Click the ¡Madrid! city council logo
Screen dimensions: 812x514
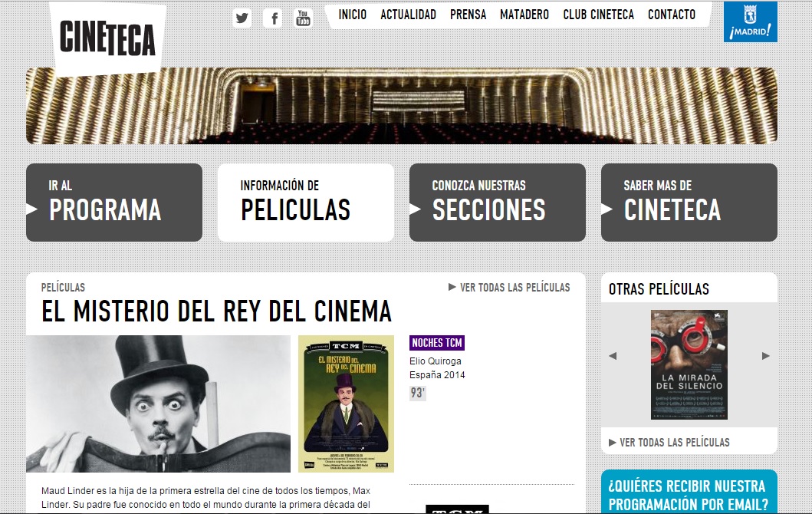pos(751,21)
